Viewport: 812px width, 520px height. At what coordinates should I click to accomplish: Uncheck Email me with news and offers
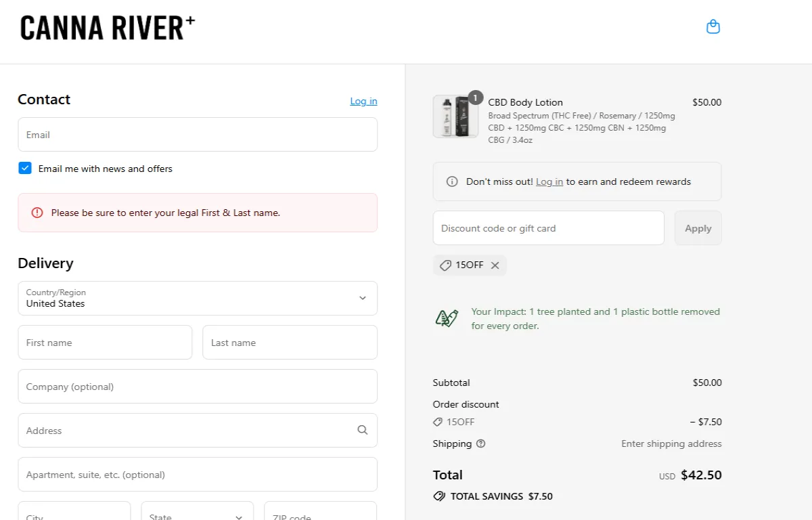tap(25, 169)
